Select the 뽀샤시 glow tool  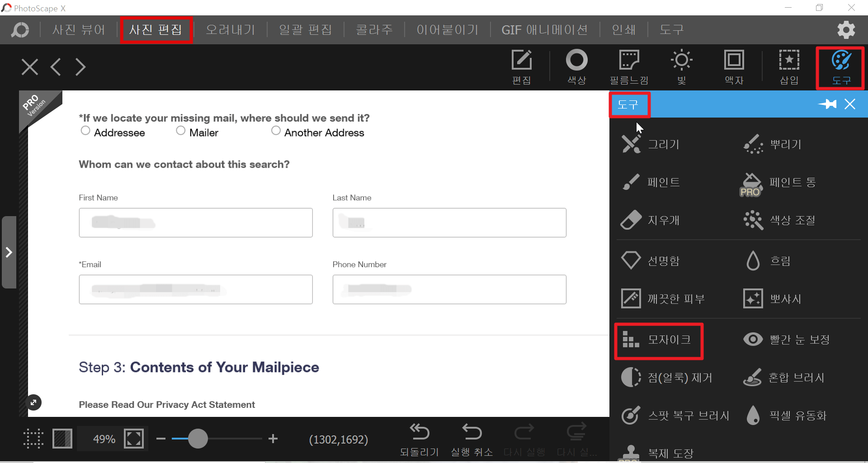(x=773, y=299)
